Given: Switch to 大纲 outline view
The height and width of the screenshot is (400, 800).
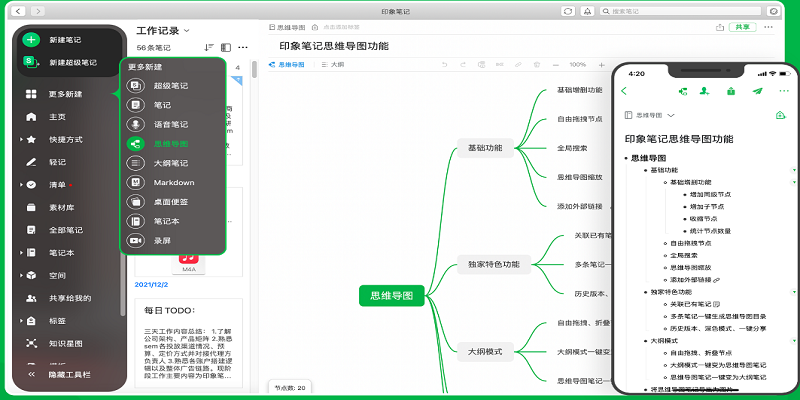Looking at the screenshot, I should [333, 65].
